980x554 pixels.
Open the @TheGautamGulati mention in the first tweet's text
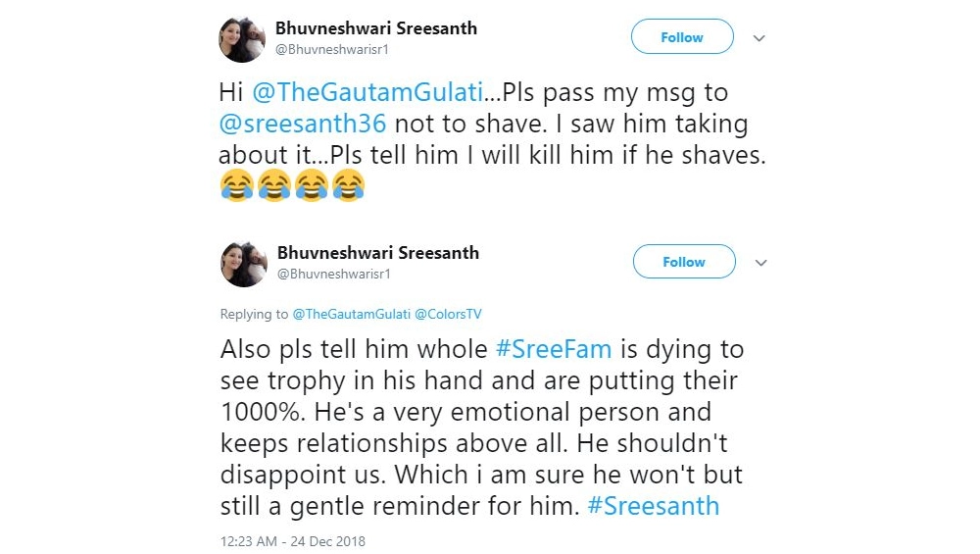click(367, 93)
